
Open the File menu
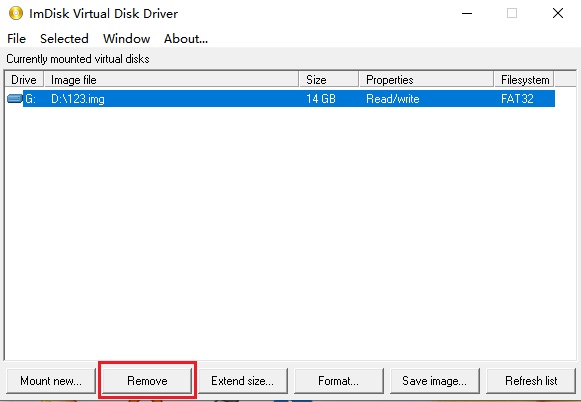[16, 39]
